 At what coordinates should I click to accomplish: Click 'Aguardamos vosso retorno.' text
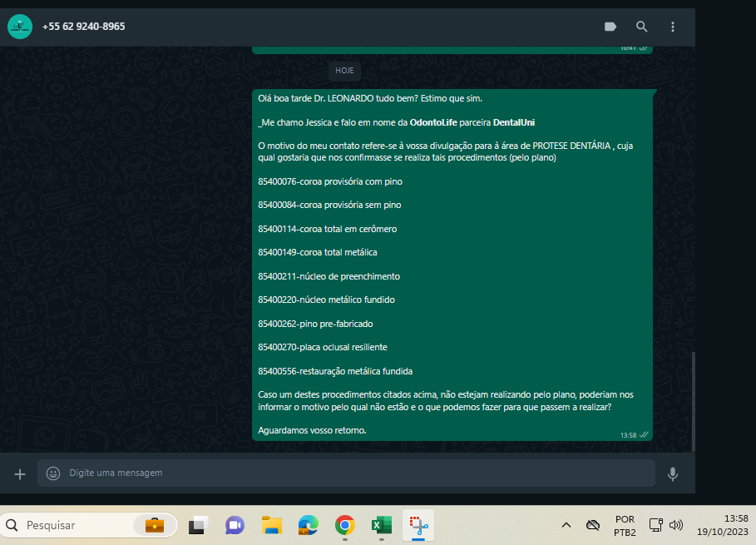tap(312, 430)
